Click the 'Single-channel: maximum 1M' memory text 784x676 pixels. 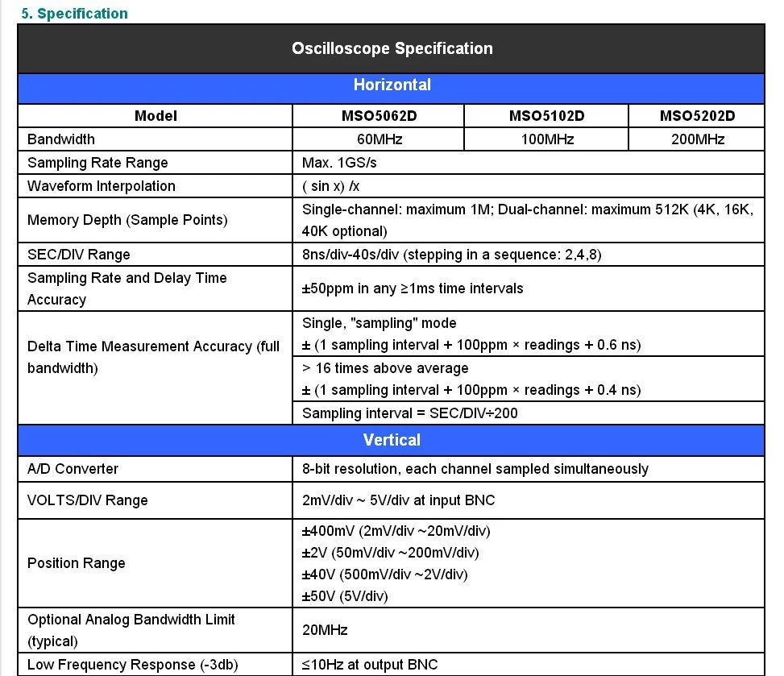397,209
